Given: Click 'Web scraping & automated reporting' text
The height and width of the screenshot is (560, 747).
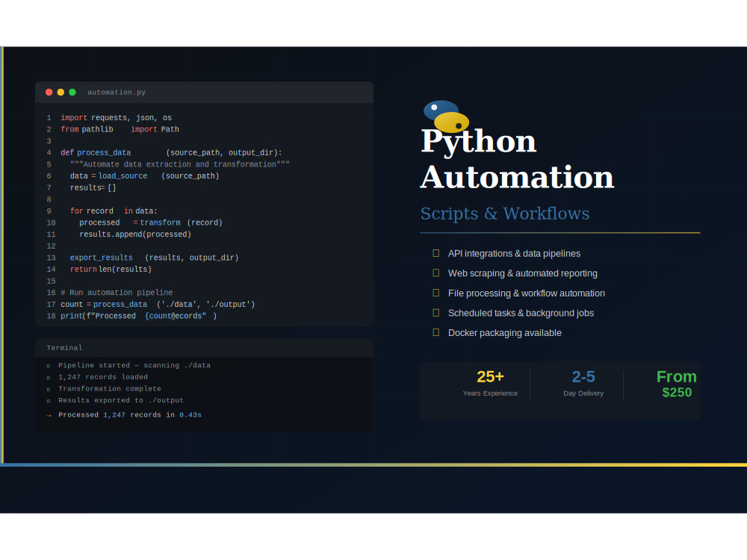Looking at the screenshot, I should (523, 273).
